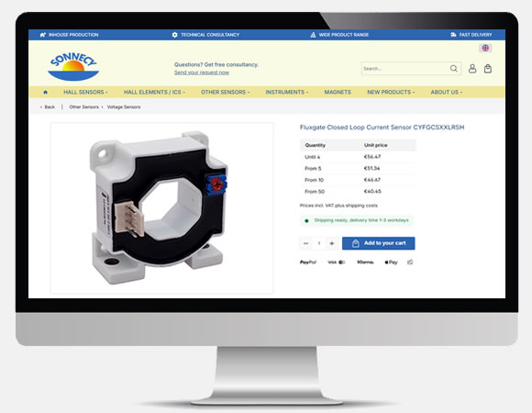Select the UK flag language icon
This screenshot has height=413, width=532.
click(x=485, y=48)
